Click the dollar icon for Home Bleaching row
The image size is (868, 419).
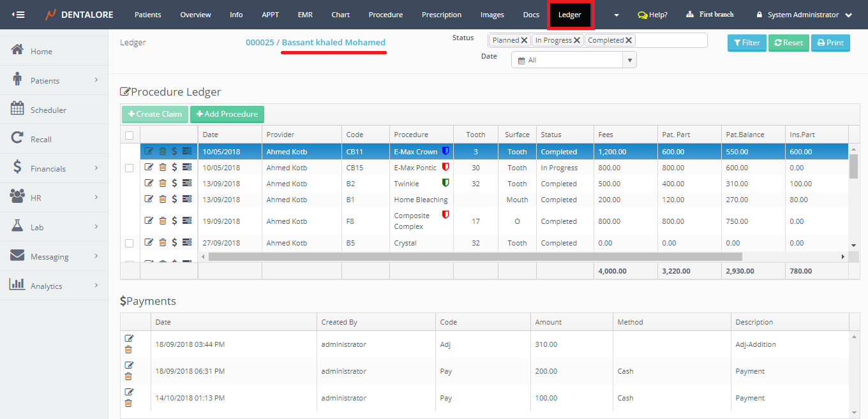point(174,200)
